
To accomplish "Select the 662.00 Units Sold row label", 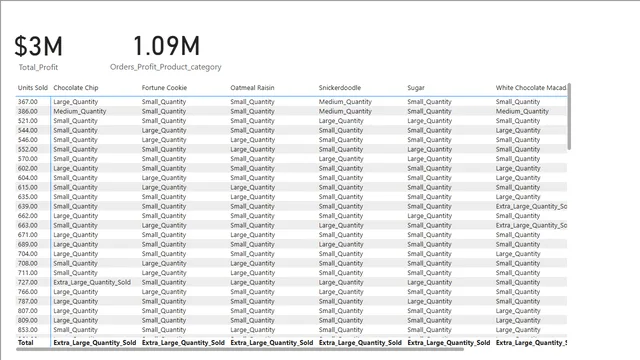I will (28, 216).
